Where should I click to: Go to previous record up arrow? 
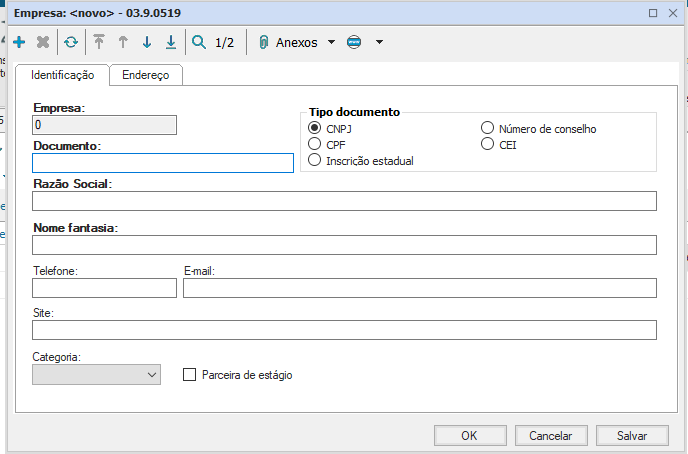(122, 43)
